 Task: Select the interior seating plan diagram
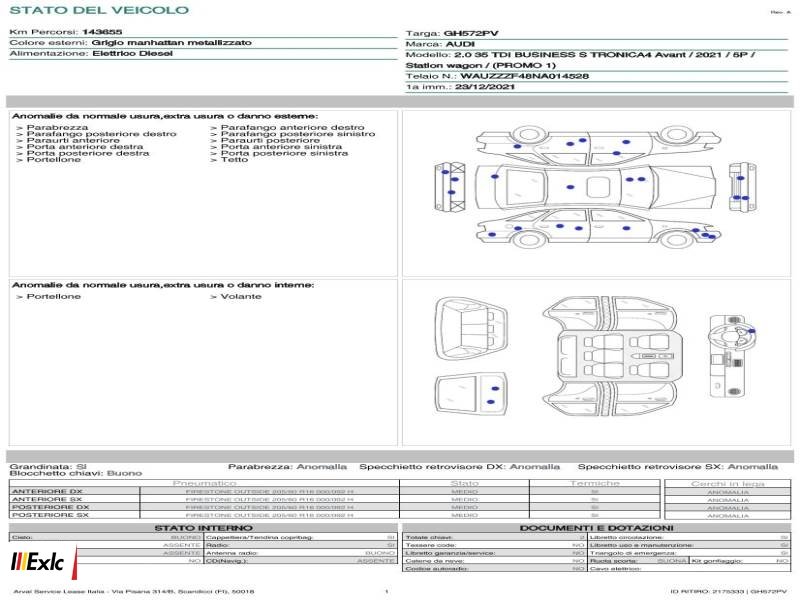click(609, 356)
